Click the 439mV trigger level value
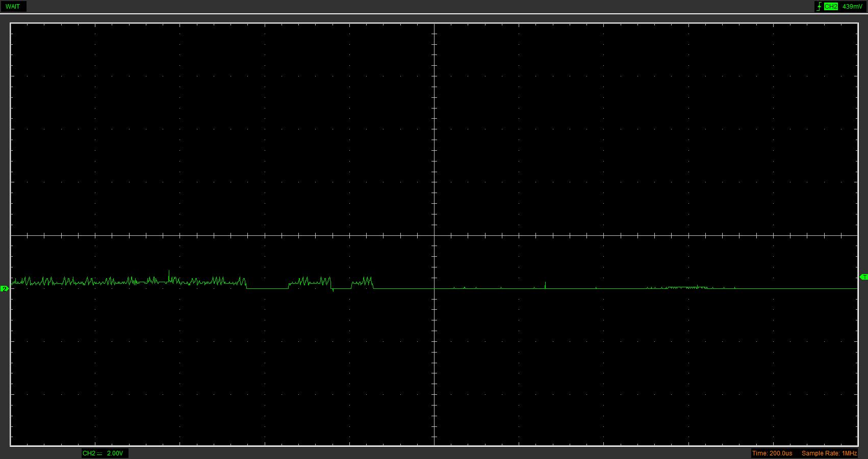Screen dimensions: 868x459 click(852, 7)
